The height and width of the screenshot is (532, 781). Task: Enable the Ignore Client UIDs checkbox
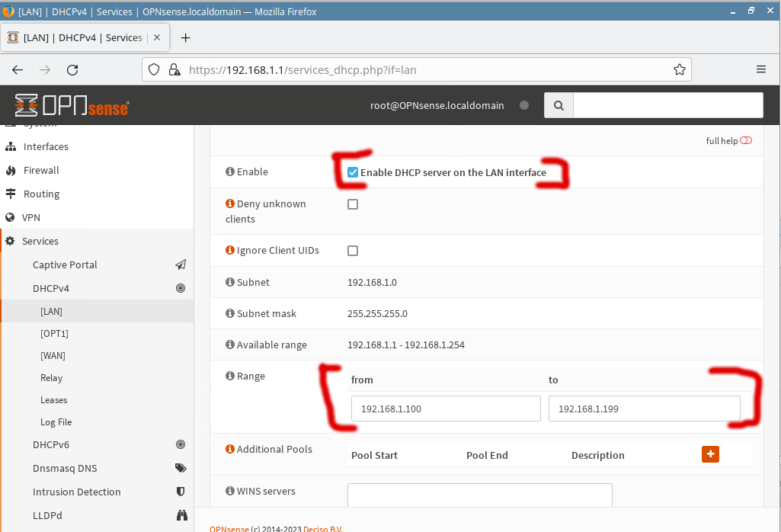point(353,251)
